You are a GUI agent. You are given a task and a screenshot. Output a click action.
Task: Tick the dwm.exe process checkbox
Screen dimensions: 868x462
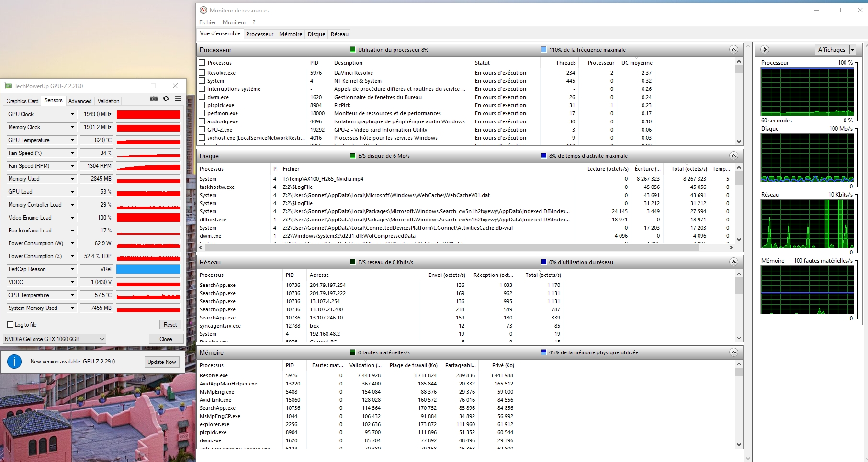pos(202,97)
